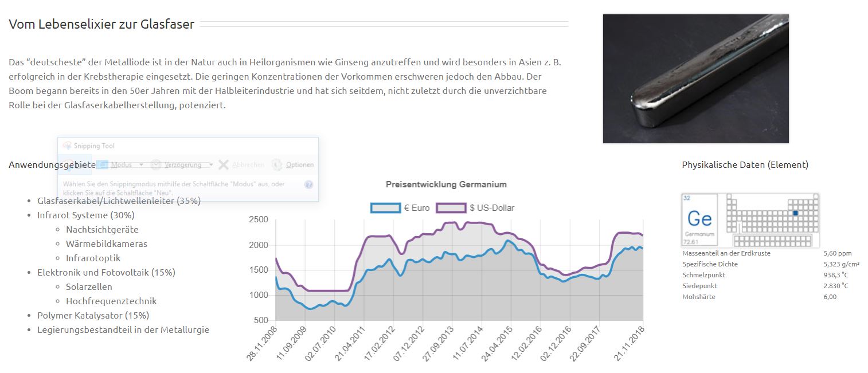The width and height of the screenshot is (868, 373).
Task: Click the purple US-Dollar legend color box
Action: coord(451,208)
